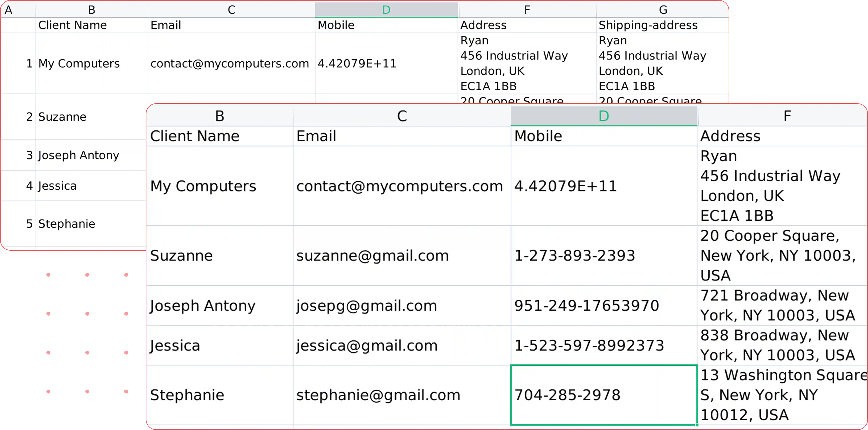
Task: Select Suzanne name cell in front spreadsheet
Action: pos(220,255)
